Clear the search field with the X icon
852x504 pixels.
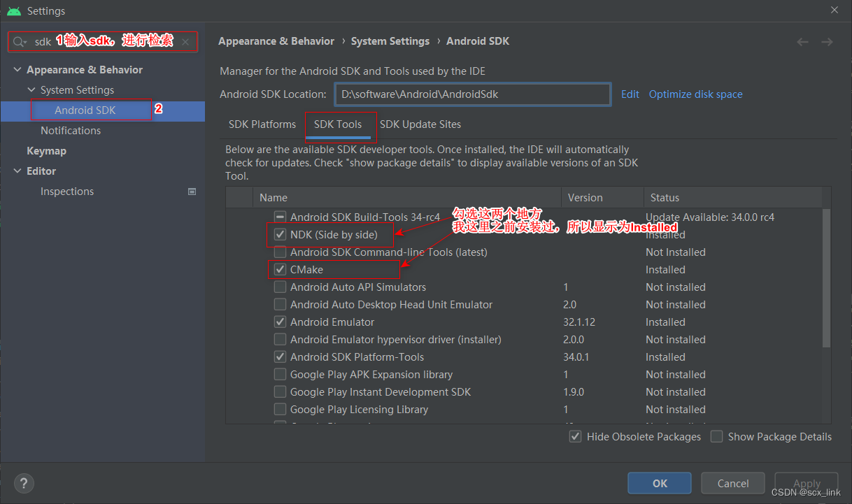(185, 42)
